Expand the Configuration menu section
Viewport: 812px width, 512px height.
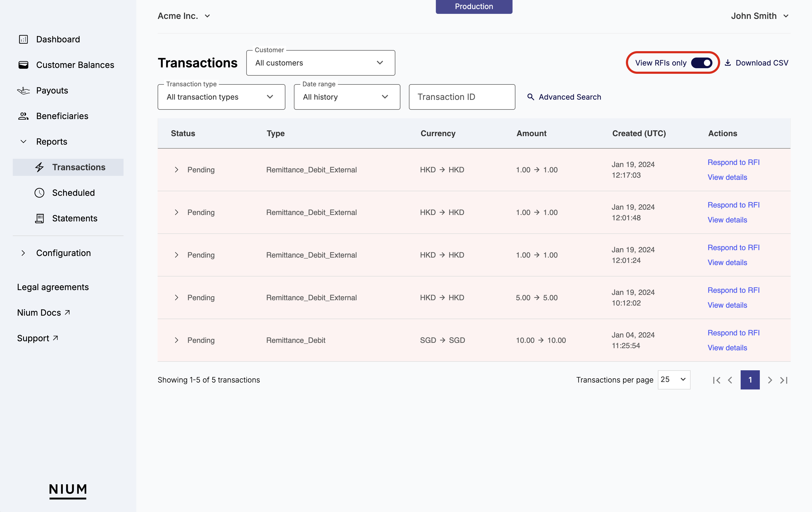(23, 253)
